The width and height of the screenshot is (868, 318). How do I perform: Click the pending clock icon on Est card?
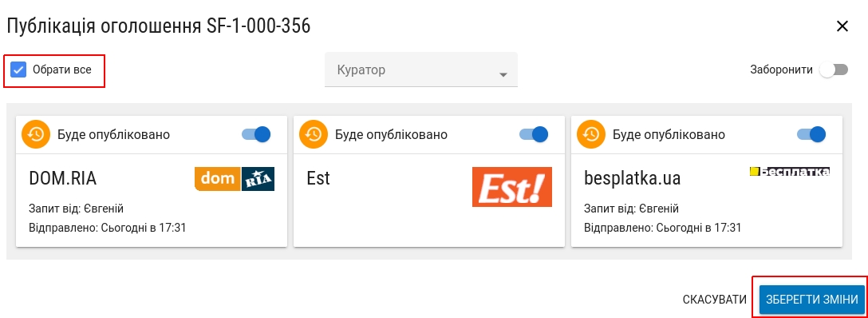click(314, 134)
